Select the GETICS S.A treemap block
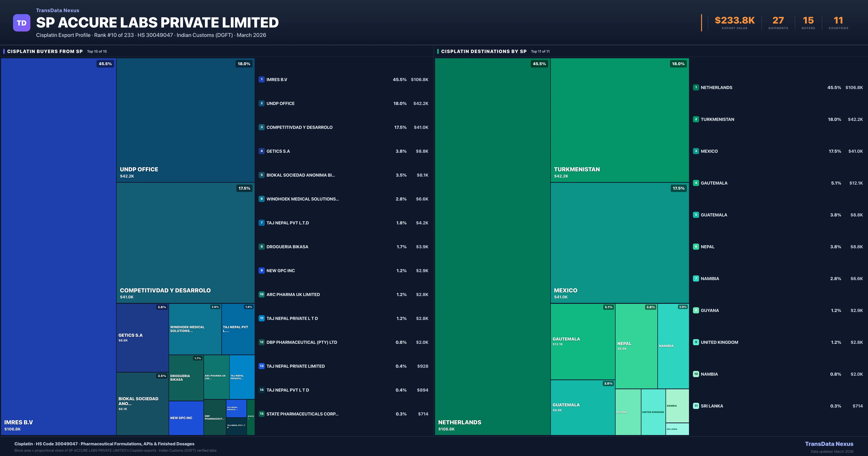 (x=142, y=338)
